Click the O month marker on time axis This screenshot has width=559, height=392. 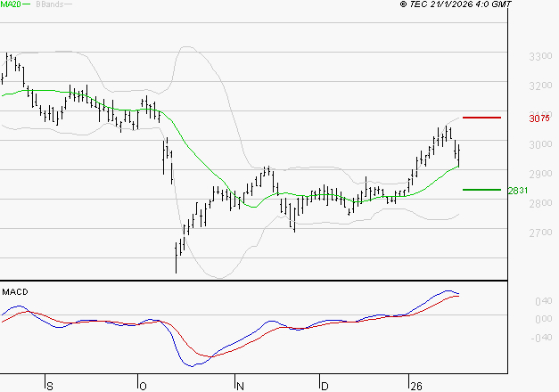tap(143, 387)
